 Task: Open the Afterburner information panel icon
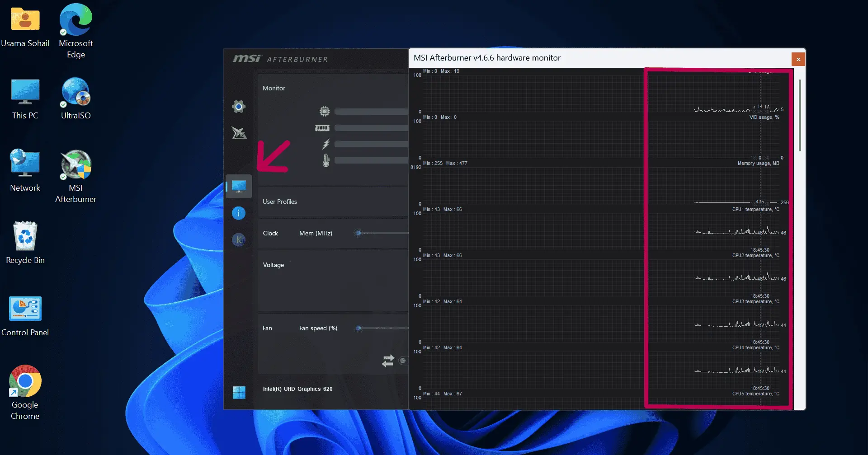239,213
